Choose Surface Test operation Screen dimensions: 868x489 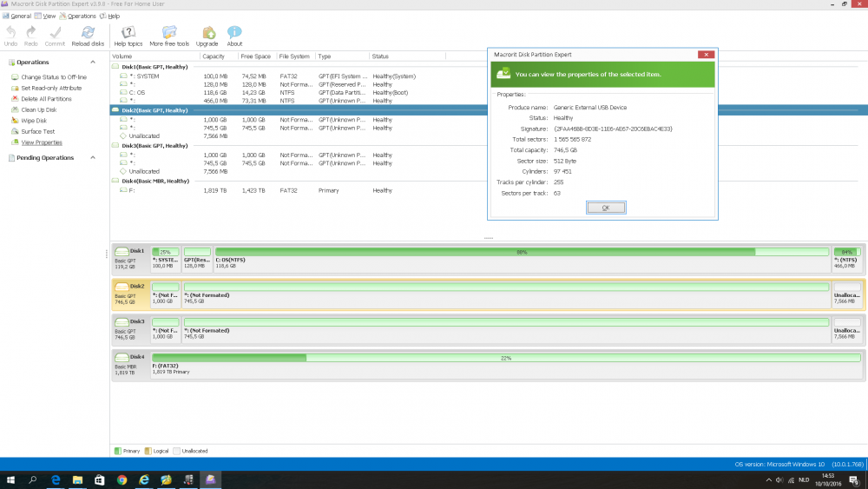click(x=37, y=132)
